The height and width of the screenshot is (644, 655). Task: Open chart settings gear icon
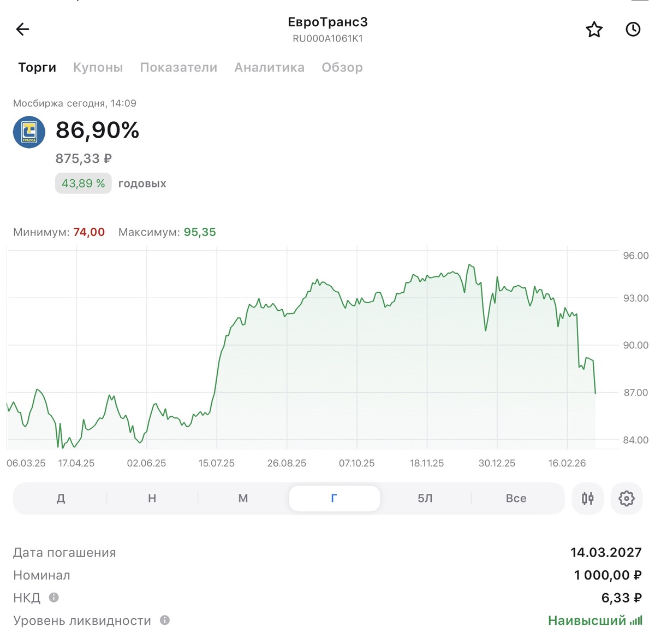click(627, 498)
